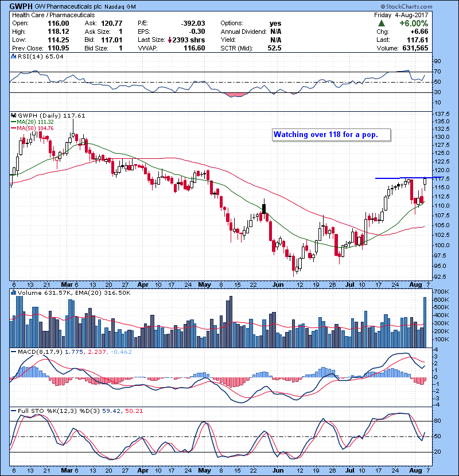Image resolution: width=459 pixels, height=476 pixels.
Task: Click the Annual Dividend N/A value
Action: tap(276, 32)
